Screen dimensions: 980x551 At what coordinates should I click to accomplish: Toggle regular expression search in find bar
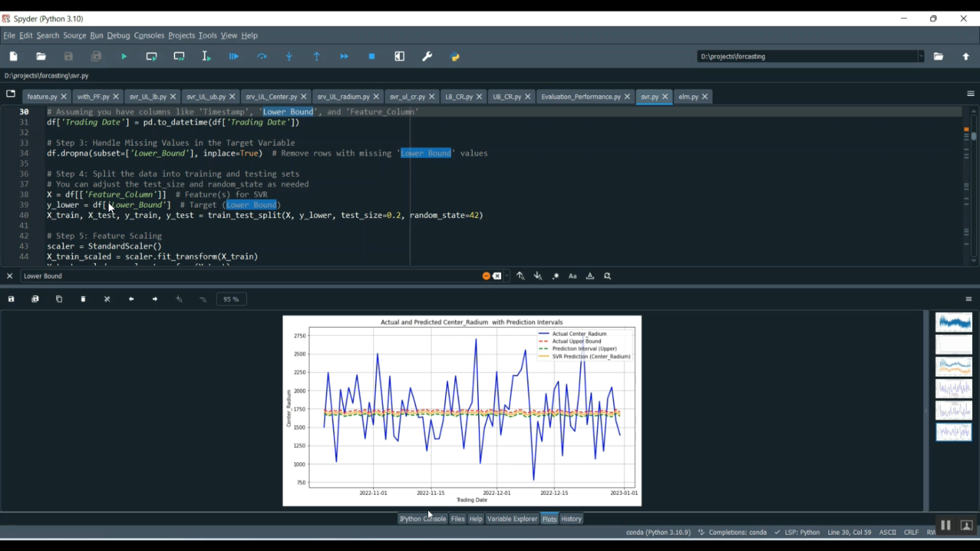555,276
